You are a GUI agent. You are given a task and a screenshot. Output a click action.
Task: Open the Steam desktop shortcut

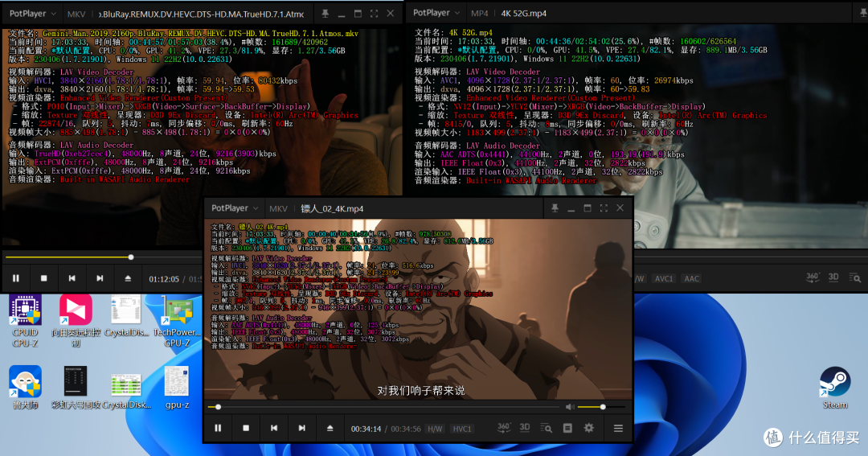(835, 388)
